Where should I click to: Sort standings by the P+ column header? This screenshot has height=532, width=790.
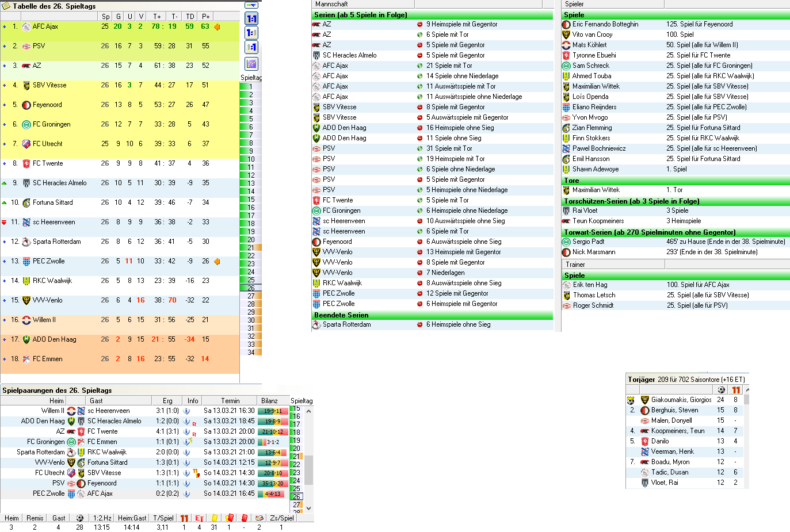click(x=206, y=17)
